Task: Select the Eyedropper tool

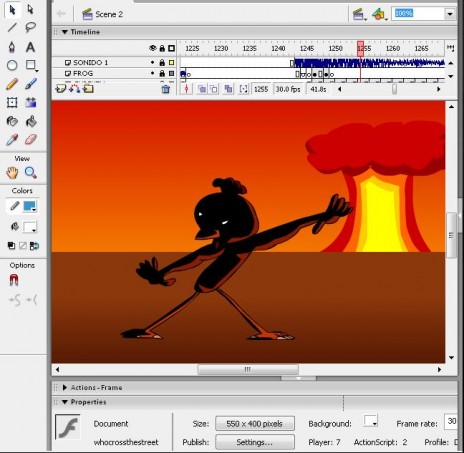Action: tap(12, 140)
